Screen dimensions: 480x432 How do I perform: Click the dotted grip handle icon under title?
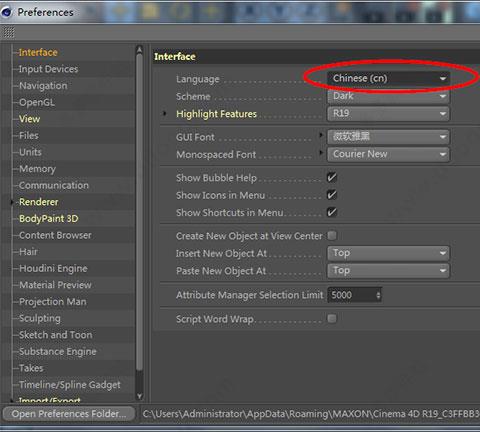(9, 32)
